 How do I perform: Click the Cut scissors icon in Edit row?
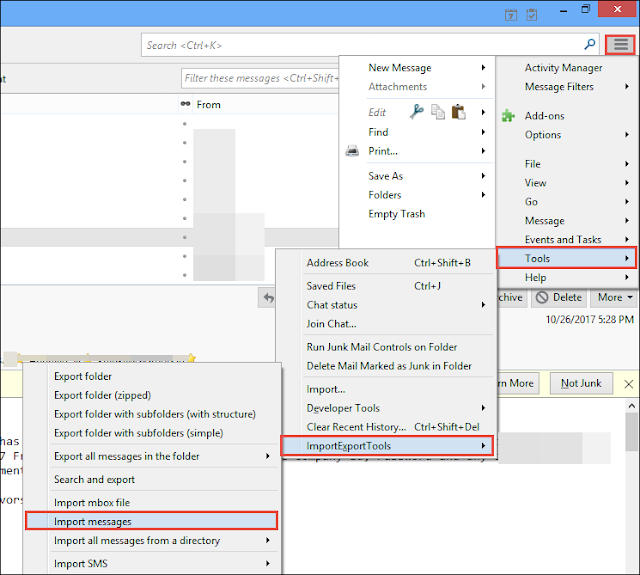click(x=417, y=112)
